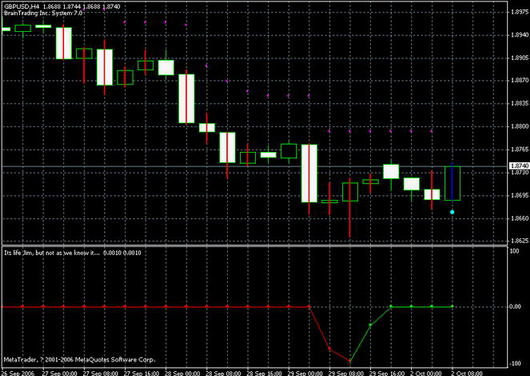This screenshot has width=530, height=376.
Task: Click the 27 Sep 16:00 time axis label
Action: coord(141,373)
